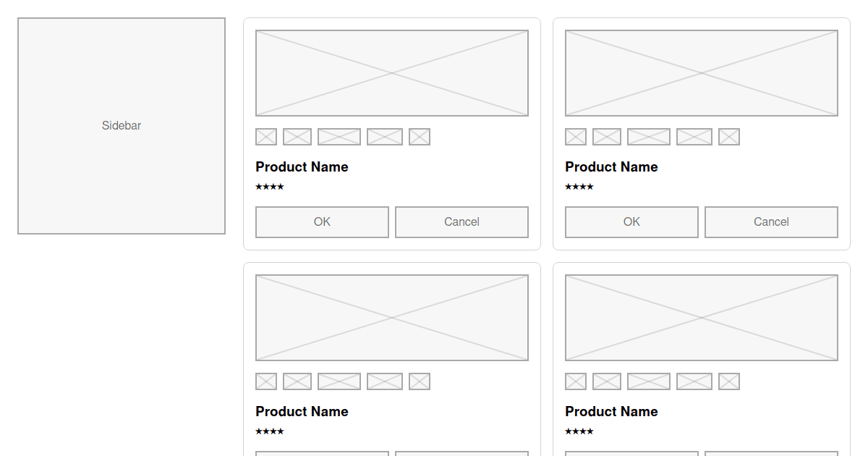
Task: Click the large image on the top-right product card
Action: click(x=701, y=72)
